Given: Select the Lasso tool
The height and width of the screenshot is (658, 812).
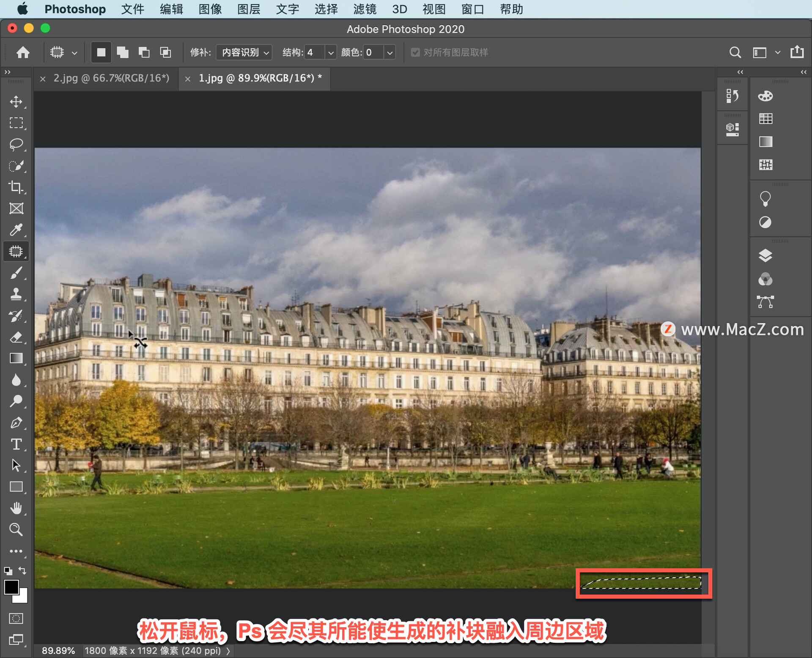Looking at the screenshot, I should (16, 144).
